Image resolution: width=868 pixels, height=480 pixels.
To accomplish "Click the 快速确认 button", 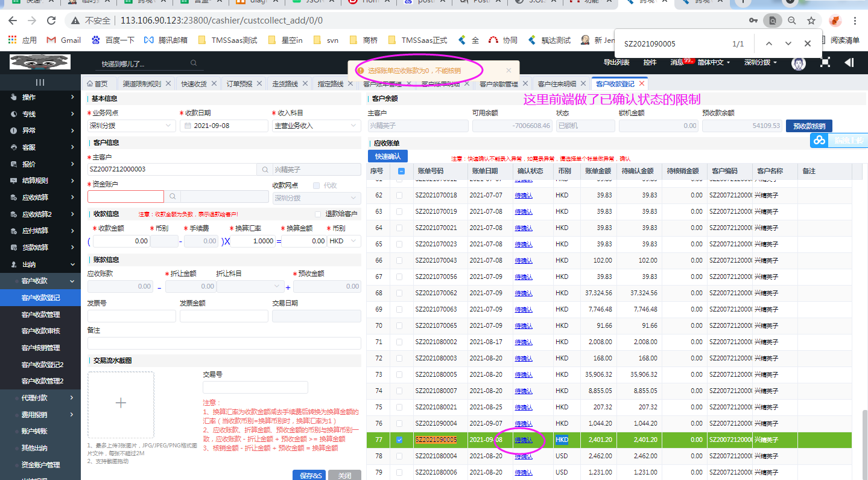I will coord(388,156).
